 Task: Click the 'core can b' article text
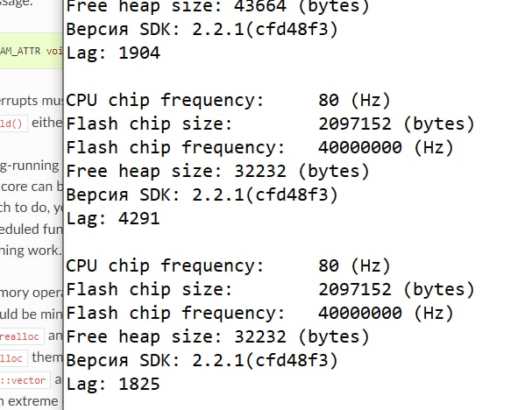click(30, 186)
